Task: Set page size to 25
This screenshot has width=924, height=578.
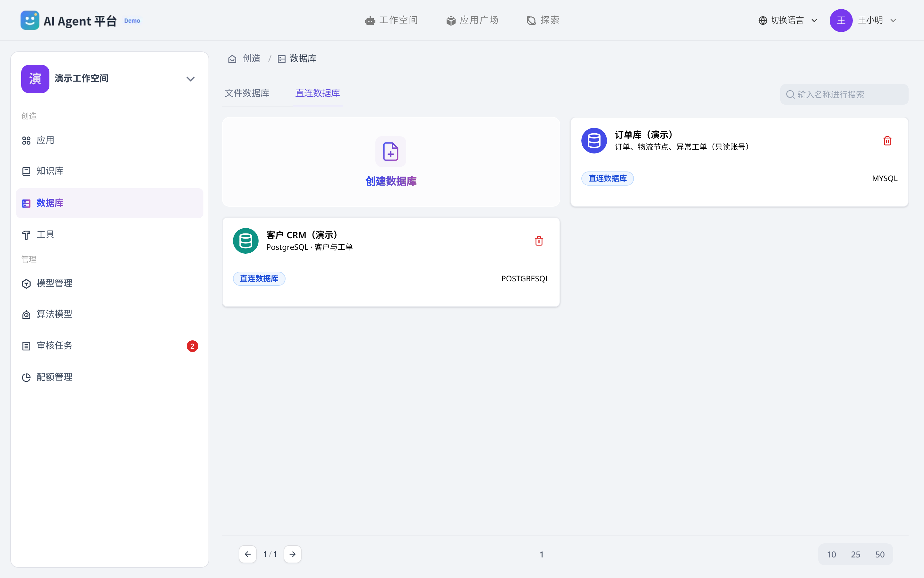Action: (x=856, y=554)
